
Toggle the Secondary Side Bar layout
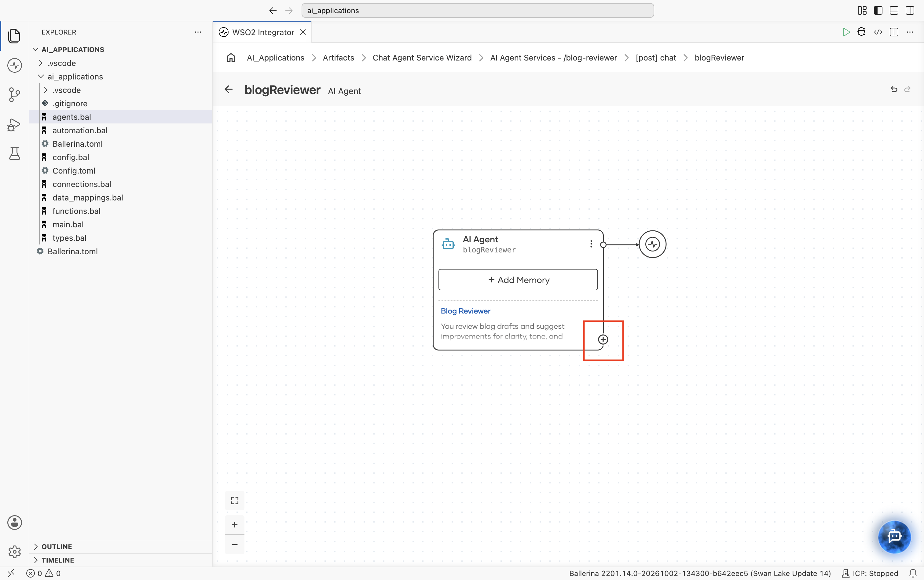click(910, 10)
